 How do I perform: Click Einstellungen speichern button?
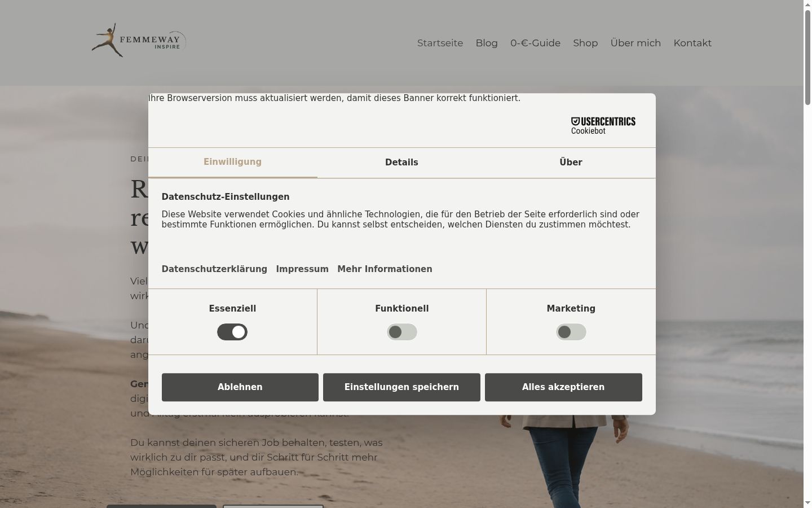(x=401, y=387)
